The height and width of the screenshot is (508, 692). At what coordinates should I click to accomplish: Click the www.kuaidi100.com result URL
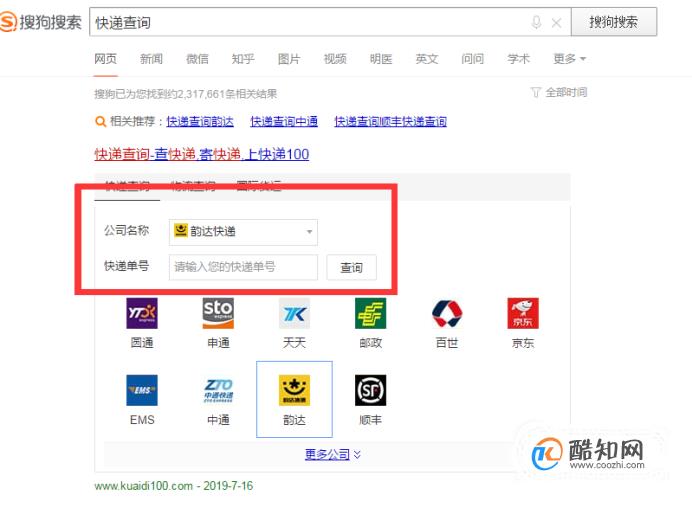[143, 486]
